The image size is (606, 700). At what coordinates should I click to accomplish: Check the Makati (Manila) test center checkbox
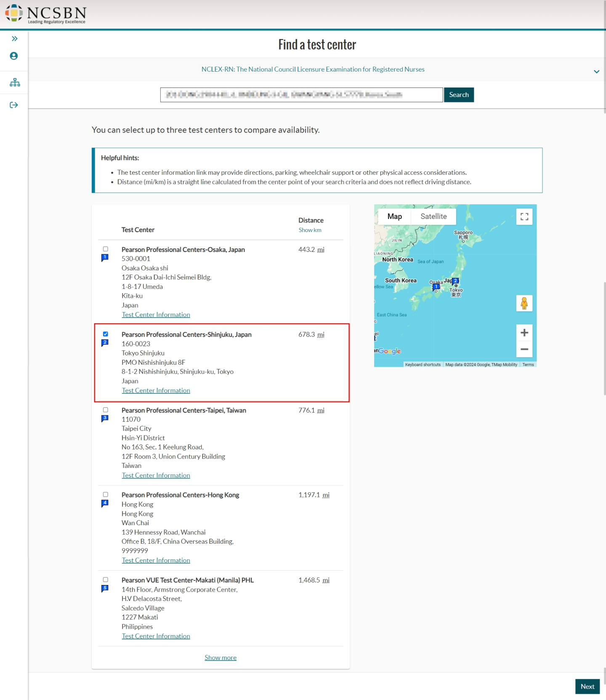click(106, 580)
